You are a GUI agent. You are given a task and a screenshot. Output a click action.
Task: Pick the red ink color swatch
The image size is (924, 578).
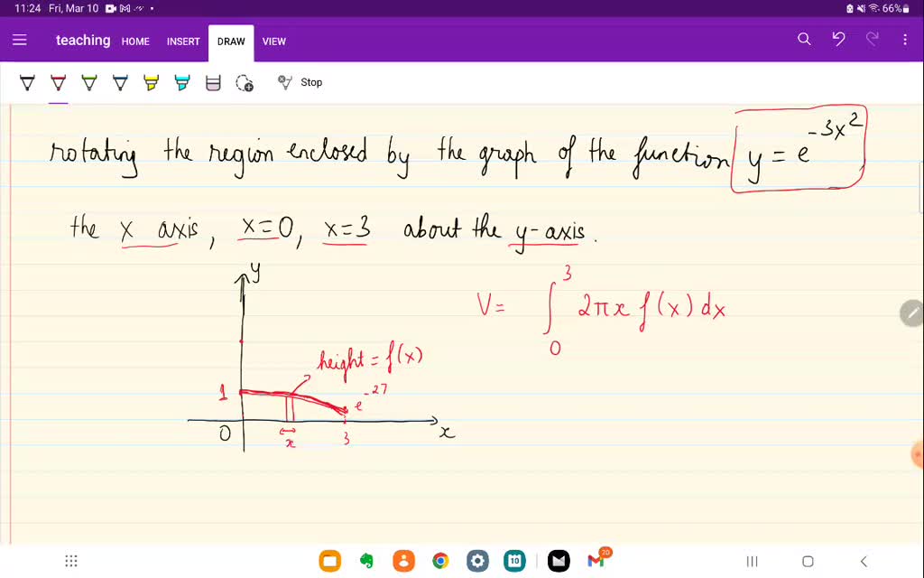click(58, 82)
